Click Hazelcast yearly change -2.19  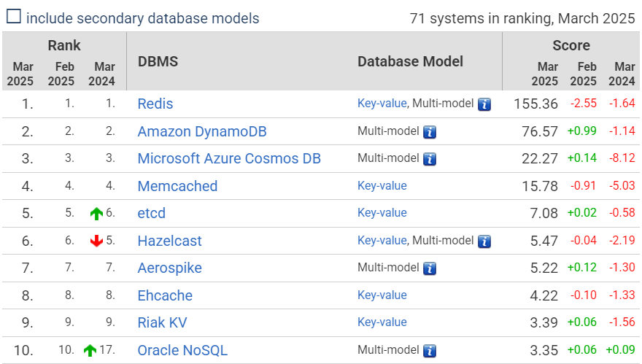(622, 240)
